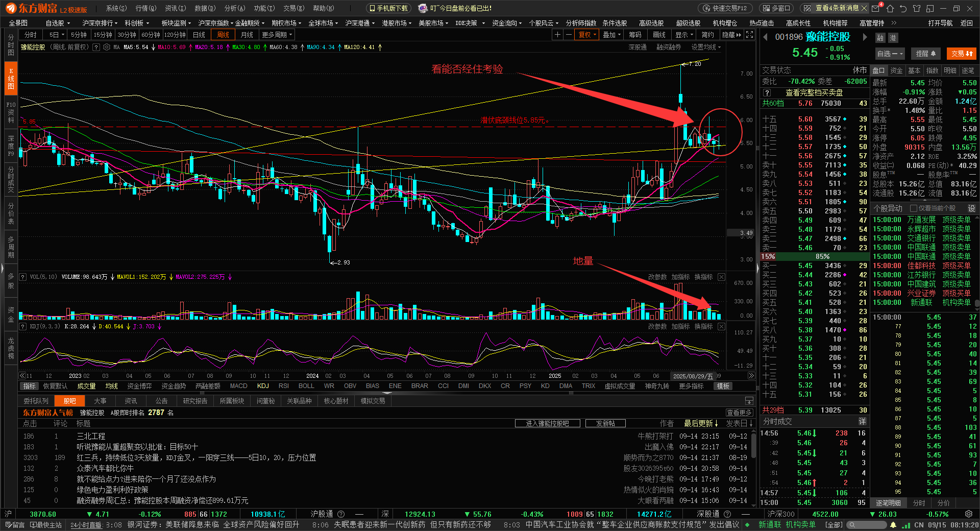Open the 系统(S) menu
The image size is (980, 531).
pyautogui.click(x=116, y=8)
